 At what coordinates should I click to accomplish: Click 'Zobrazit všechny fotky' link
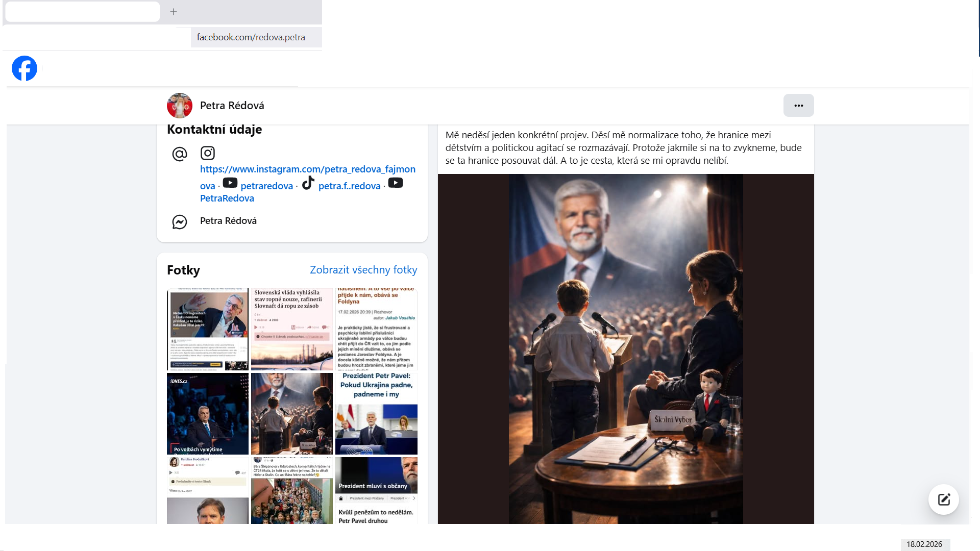(363, 270)
